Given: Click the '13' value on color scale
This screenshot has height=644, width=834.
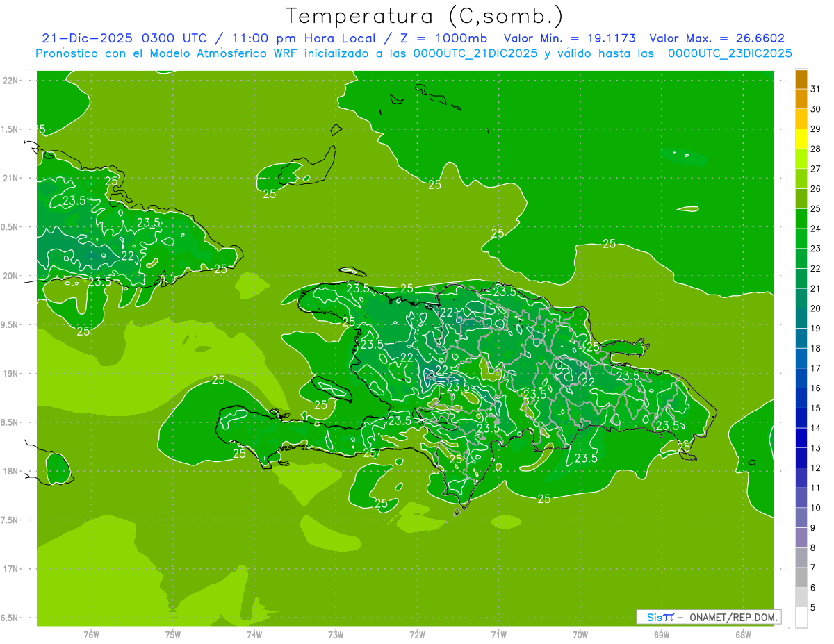Looking at the screenshot, I should pyautogui.click(x=815, y=448).
